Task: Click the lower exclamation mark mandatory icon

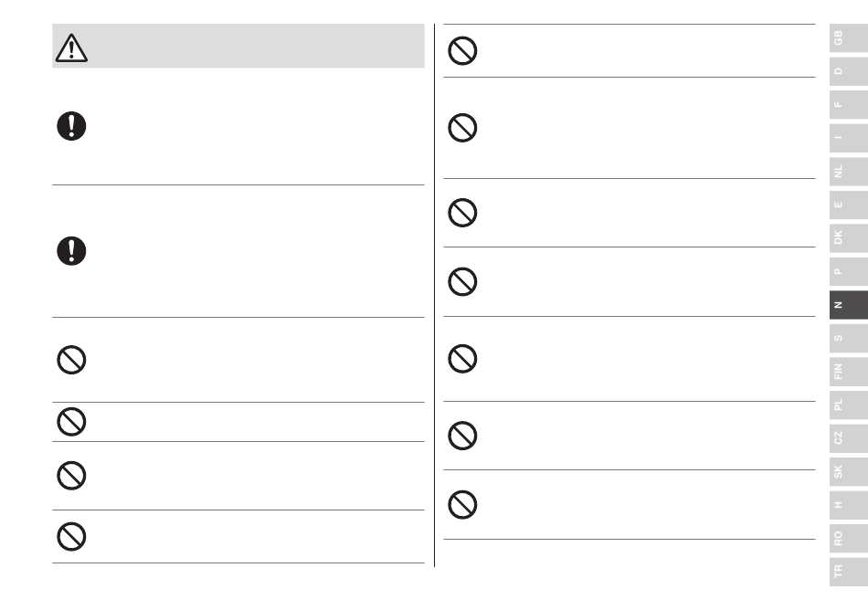Action: (71, 250)
